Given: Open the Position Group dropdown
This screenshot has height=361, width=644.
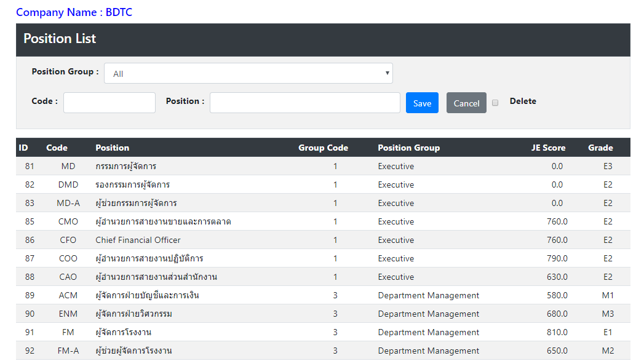Looking at the screenshot, I should pyautogui.click(x=248, y=73).
